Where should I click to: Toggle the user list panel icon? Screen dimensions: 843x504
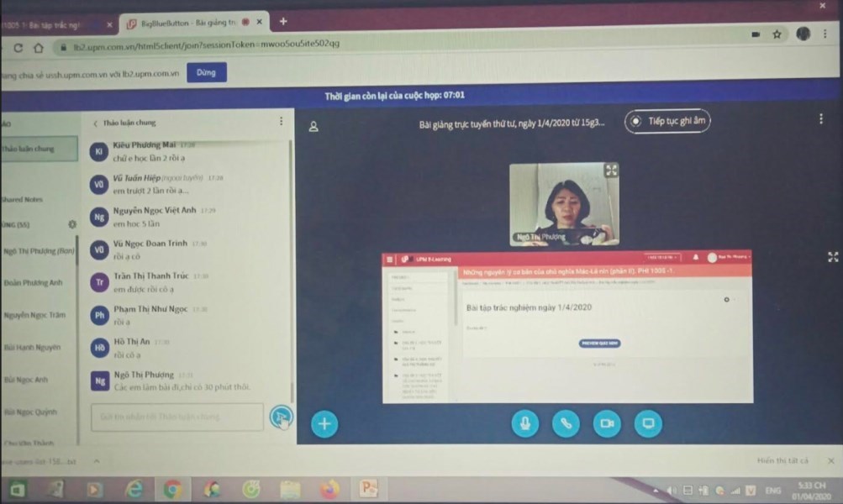313,127
